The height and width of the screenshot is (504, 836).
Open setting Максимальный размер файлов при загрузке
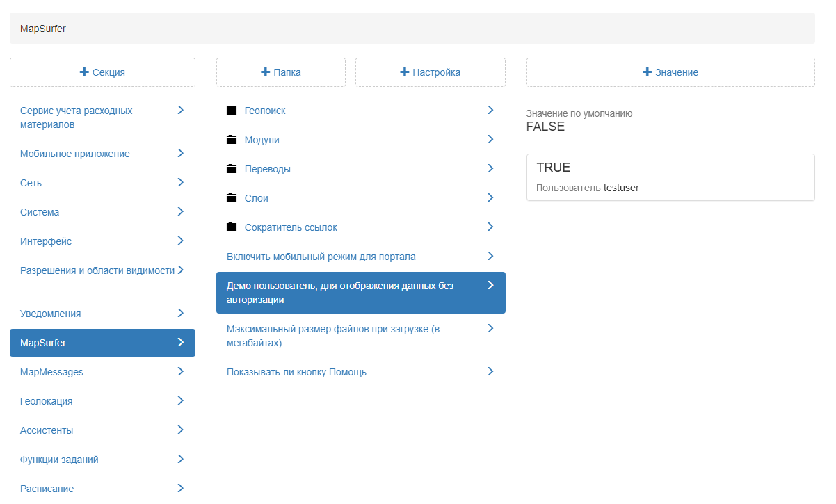click(x=361, y=336)
